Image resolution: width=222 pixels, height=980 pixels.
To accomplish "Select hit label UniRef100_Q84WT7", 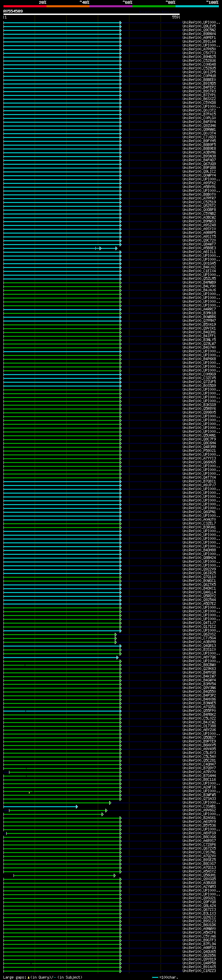I will (x=199, y=244).
